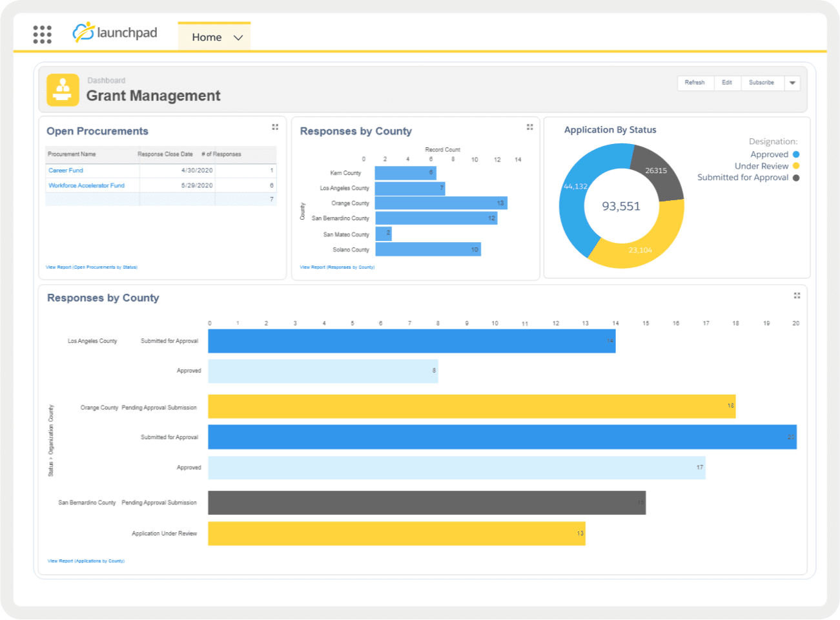Click the 4/30/2020 date cell
Viewport: 840px width, 620px height.
click(197, 170)
